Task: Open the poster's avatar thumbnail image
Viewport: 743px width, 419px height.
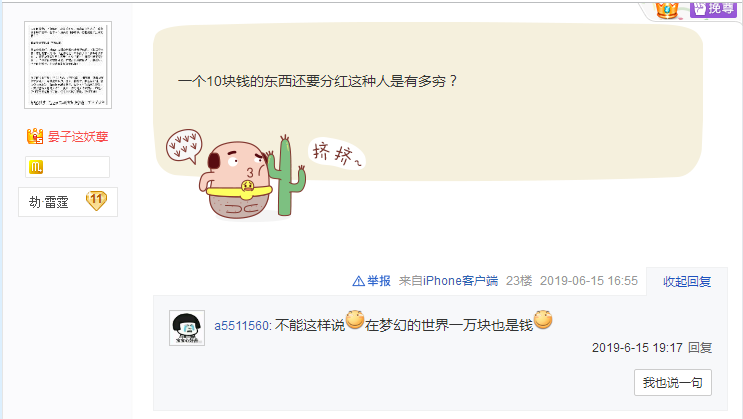Action: point(68,65)
